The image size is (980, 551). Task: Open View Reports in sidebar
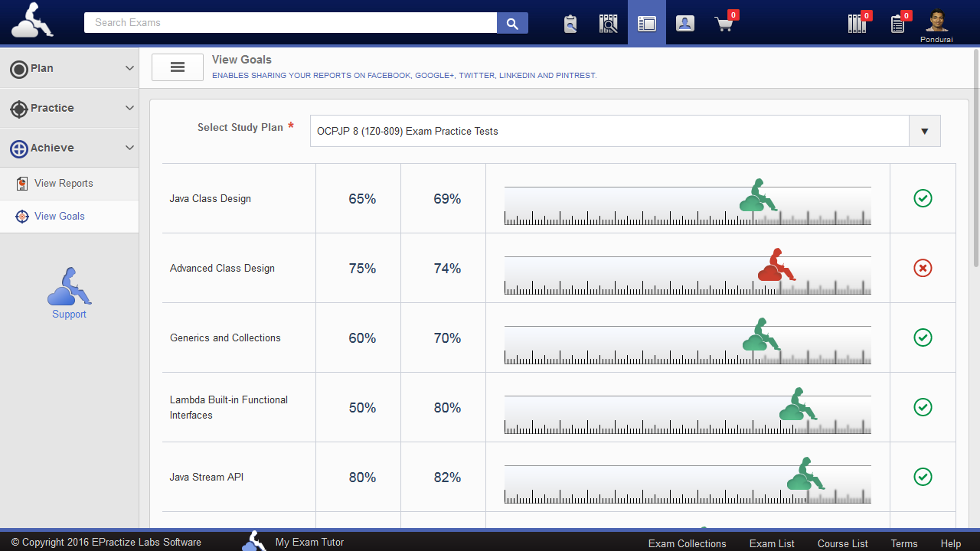[64, 184]
